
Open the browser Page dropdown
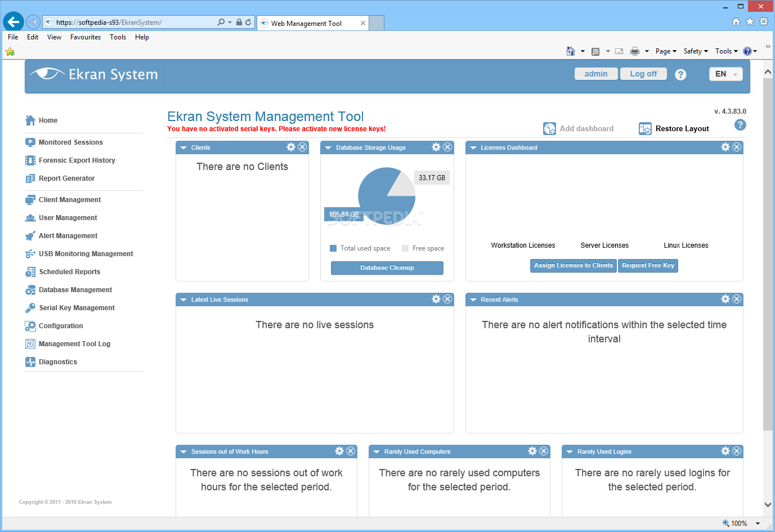[x=666, y=51]
